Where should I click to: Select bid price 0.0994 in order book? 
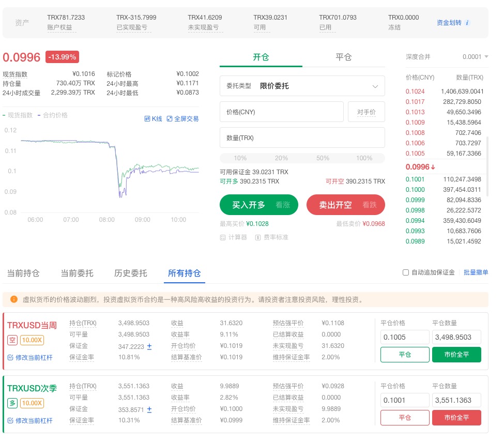[x=415, y=221]
